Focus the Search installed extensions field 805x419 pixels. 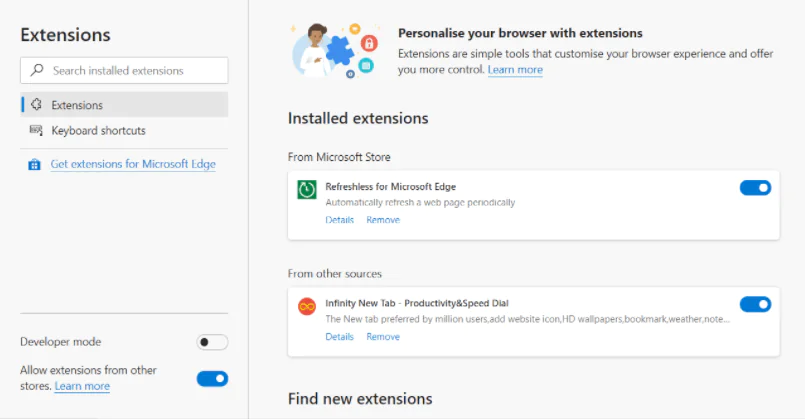[135, 71]
